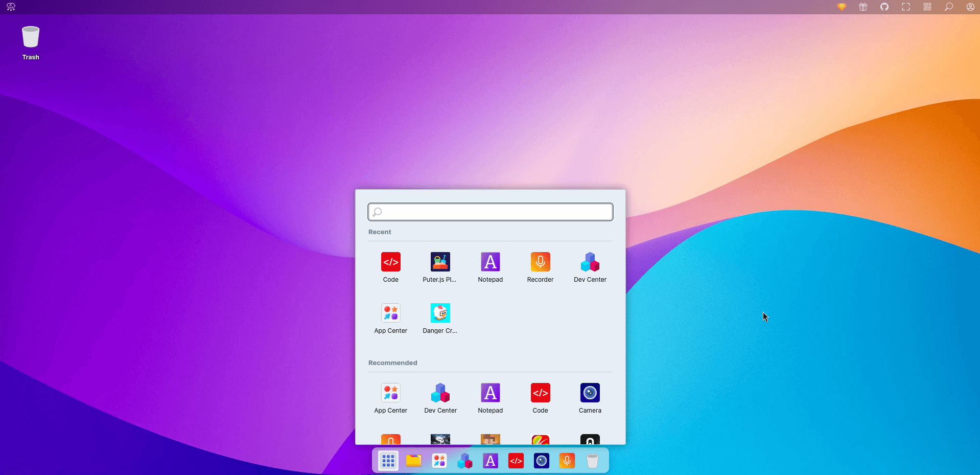Open the Files folder from the taskbar

[413, 461]
